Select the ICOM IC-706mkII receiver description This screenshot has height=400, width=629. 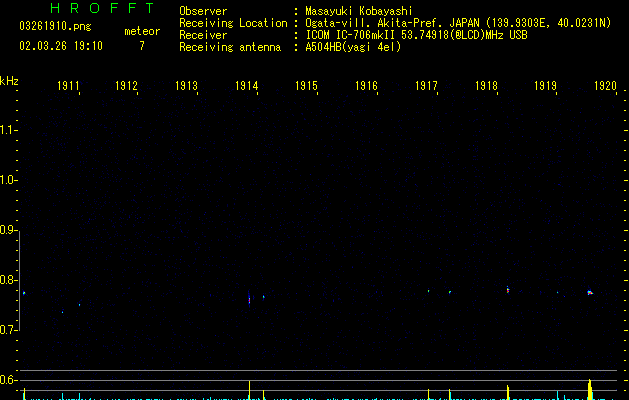416,35
